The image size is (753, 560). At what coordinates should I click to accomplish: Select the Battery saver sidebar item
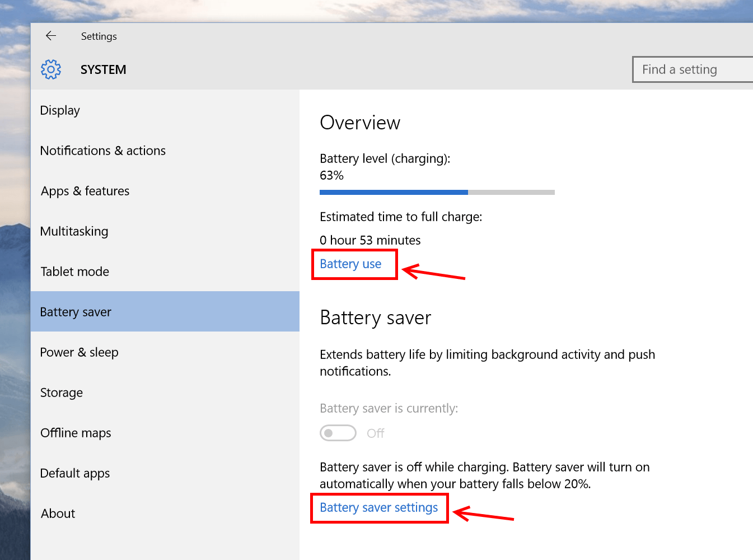tap(165, 311)
